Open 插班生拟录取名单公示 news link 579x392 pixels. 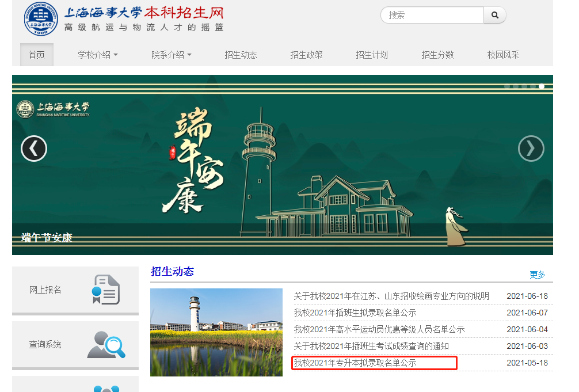click(x=355, y=313)
